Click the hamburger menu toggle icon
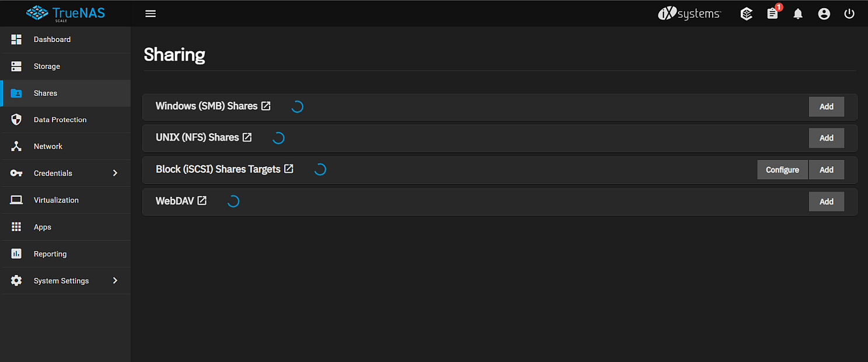 (150, 13)
